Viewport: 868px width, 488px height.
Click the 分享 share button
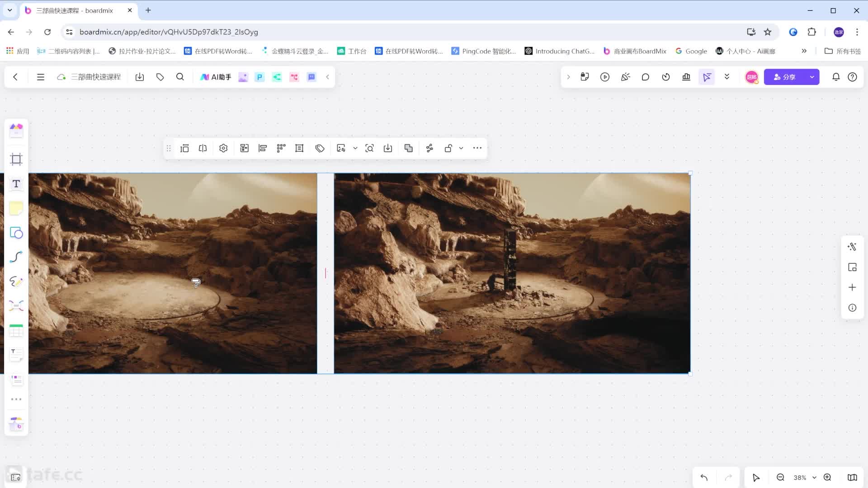pos(785,77)
